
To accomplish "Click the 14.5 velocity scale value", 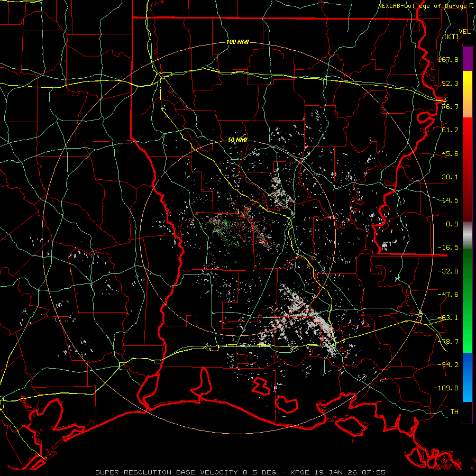I will click(450, 200).
